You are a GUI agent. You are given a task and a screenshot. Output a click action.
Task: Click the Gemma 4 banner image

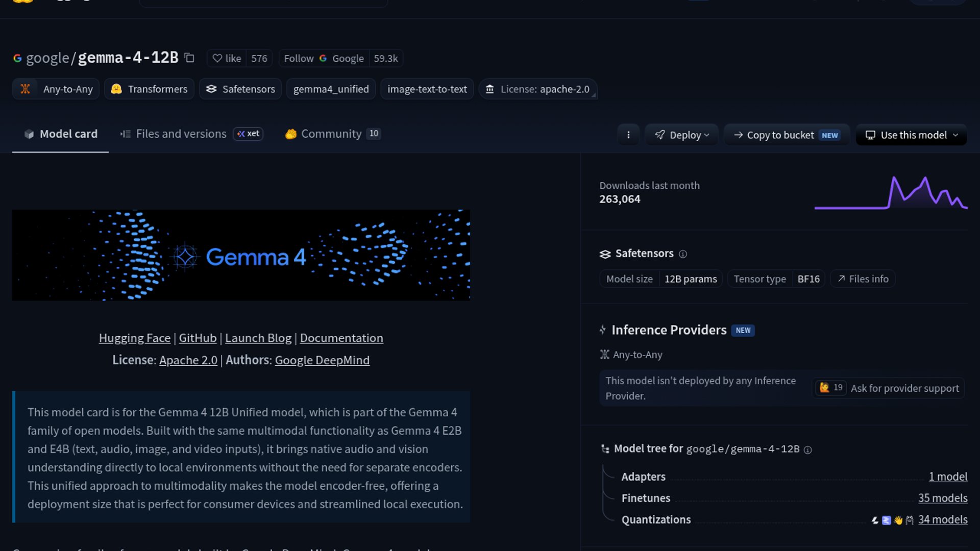click(x=241, y=255)
